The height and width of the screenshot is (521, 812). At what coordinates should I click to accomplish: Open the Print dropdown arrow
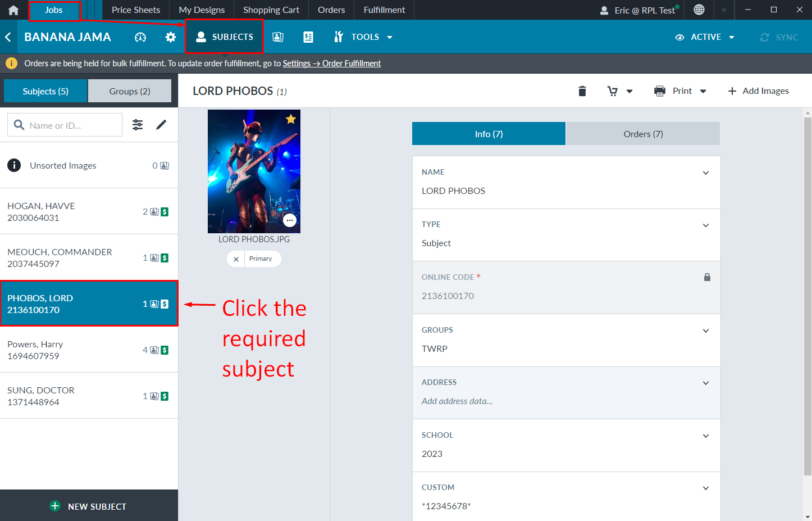coord(705,90)
